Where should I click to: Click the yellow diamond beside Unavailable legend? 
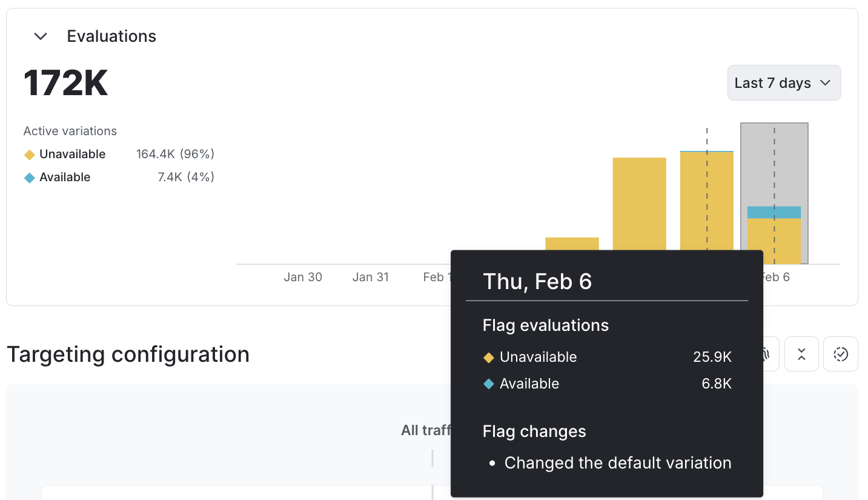[x=29, y=154]
